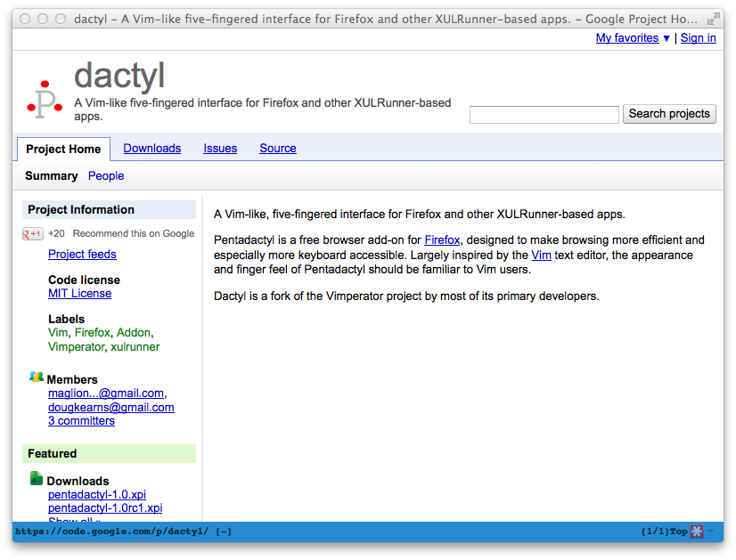Click the dactyl project logo
This screenshot has height=560, width=736.
pyautogui.click(x=45, y=99)
